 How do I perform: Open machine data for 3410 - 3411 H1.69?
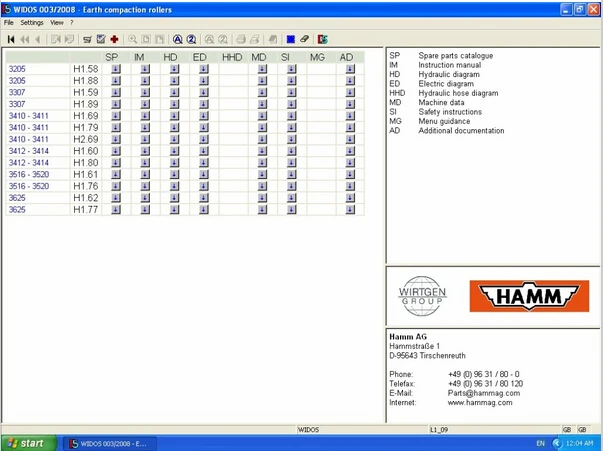click(x=262, y=116)
